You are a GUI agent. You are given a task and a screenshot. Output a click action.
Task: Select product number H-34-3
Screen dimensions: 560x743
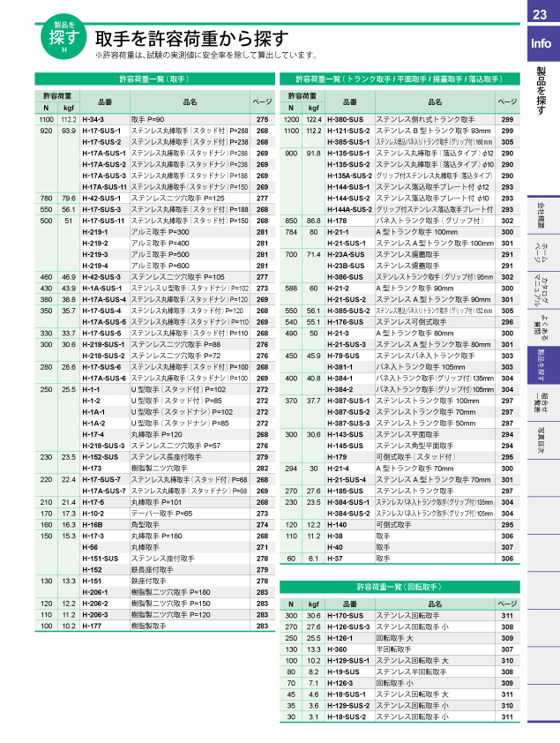93,119
